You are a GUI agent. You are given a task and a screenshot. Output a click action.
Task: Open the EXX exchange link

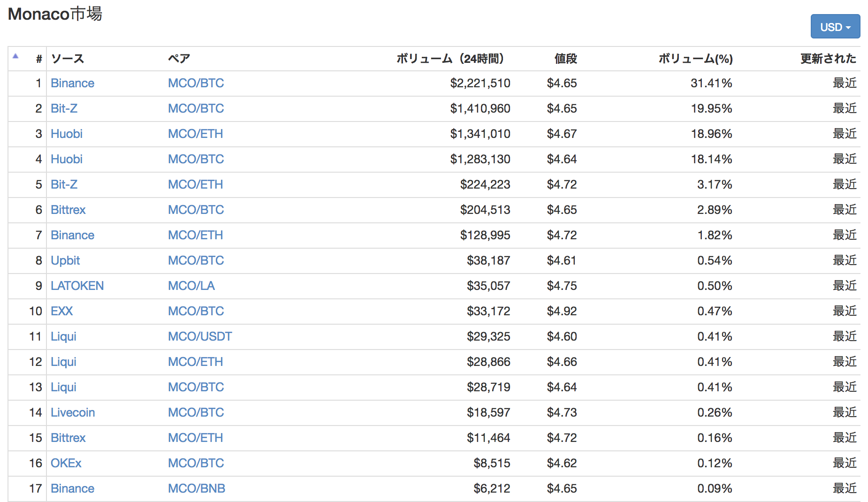61,311
